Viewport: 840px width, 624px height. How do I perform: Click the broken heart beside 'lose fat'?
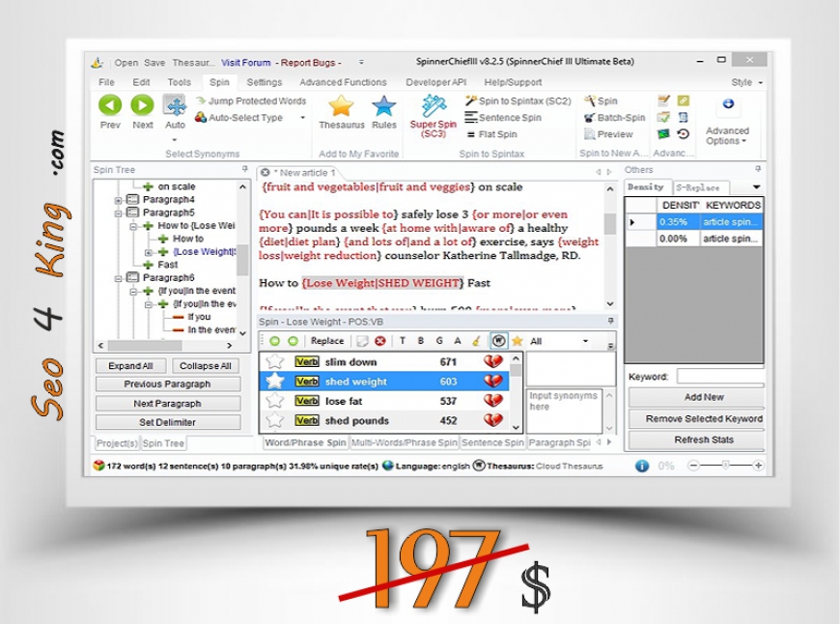tap(492, 401)
